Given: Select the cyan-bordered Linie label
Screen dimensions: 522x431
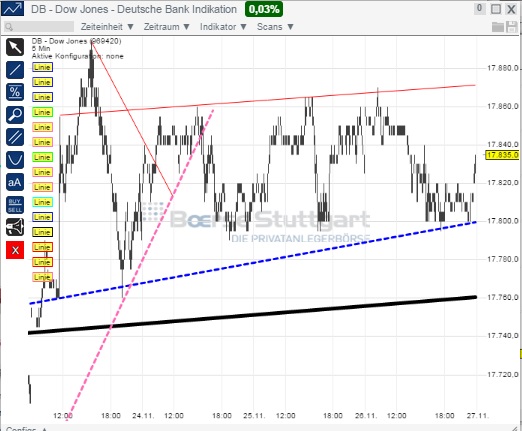Looking at the screenshot, I should tap(42, 202).
